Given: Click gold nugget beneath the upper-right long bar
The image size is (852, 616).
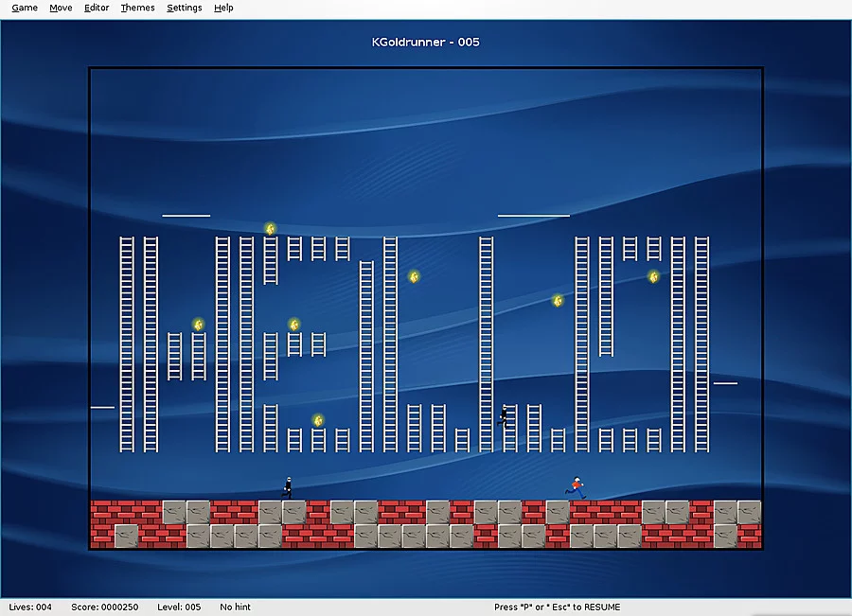Looking at the screenshot, I should [x=558, y=301].
